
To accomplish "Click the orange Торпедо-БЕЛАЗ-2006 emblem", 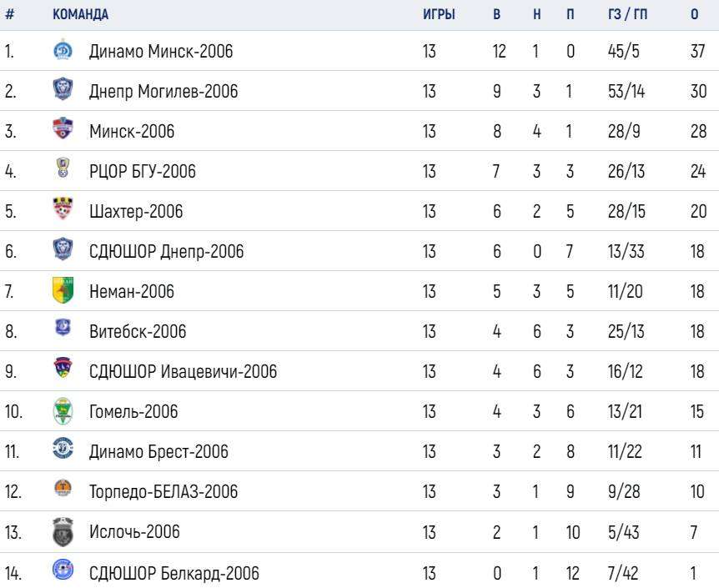I will tap(63, 488).
